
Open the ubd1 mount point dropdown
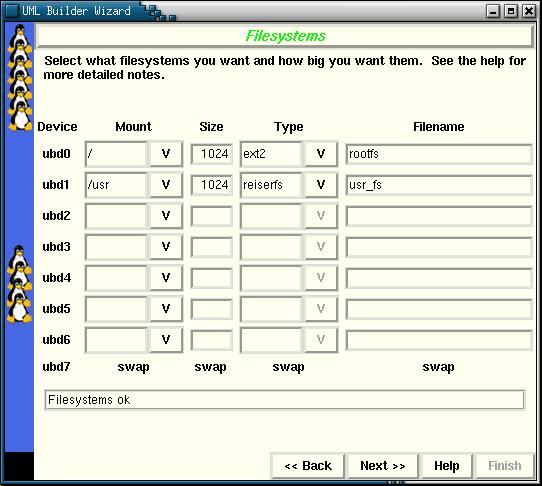[166, 185]
